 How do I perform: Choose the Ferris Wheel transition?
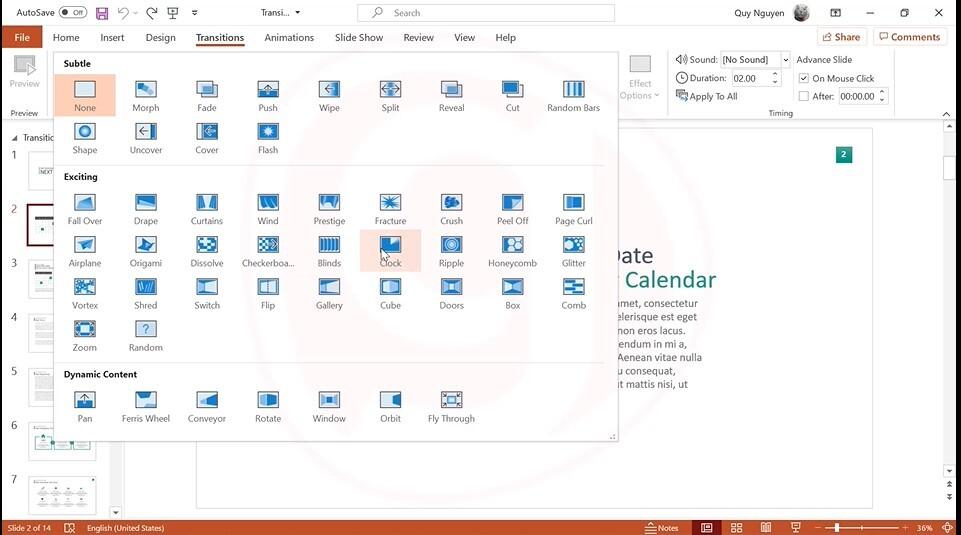tap(146, 407)
